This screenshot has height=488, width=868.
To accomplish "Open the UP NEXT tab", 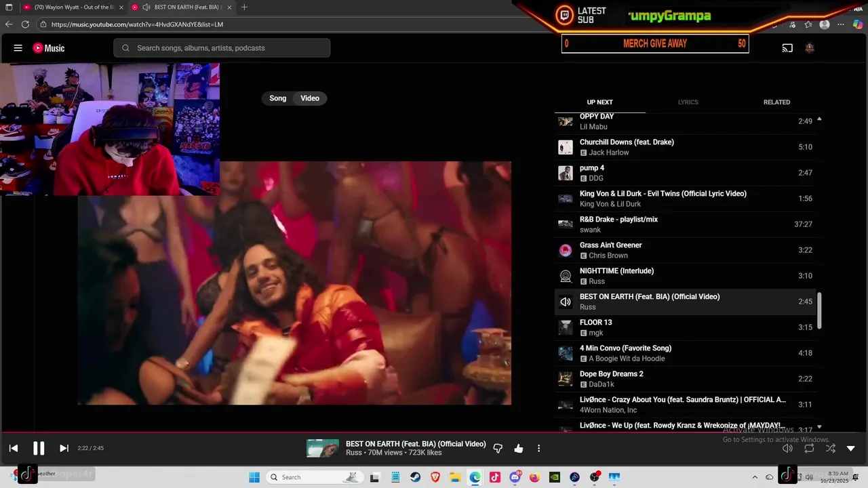I will point(600,102).
